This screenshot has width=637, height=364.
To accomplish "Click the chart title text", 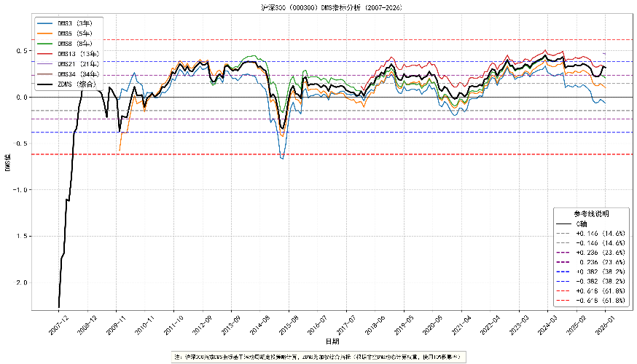I will click(332, 7).
